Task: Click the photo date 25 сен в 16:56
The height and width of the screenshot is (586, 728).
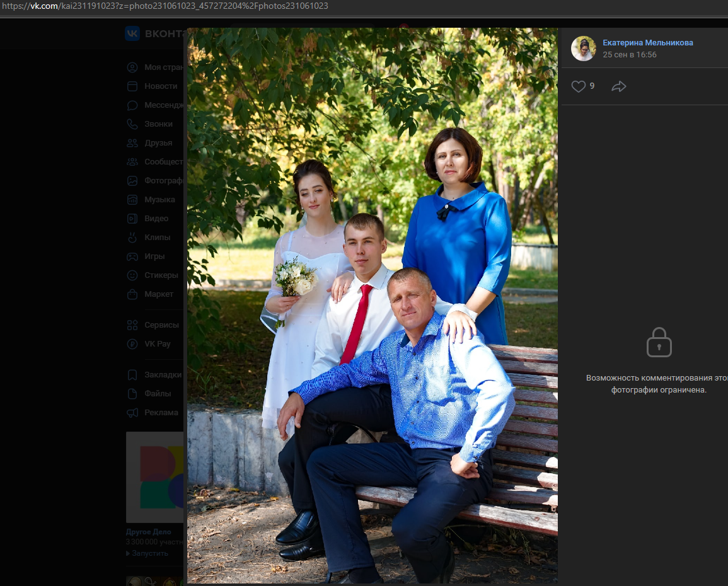Action: (630, 55)
